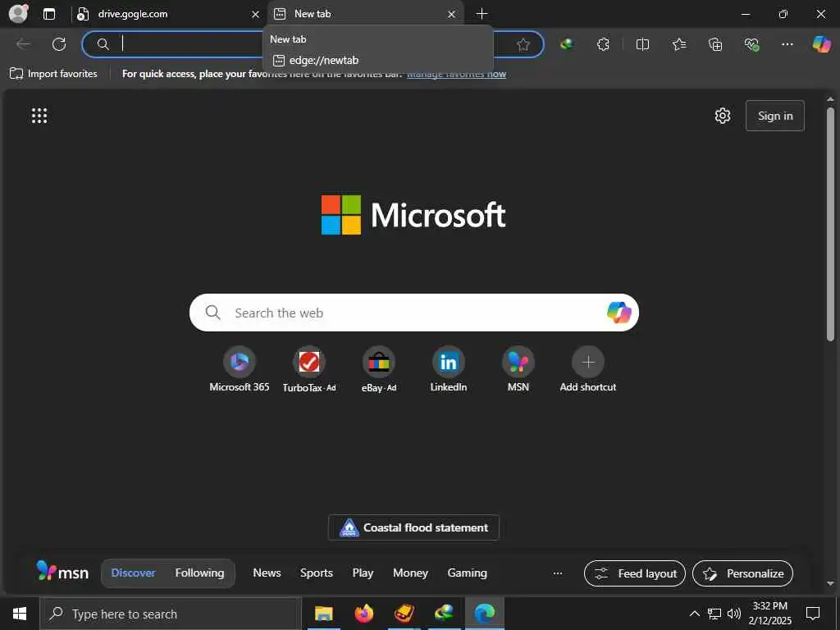Click the Personalize button
Image resolution: width=840 pixels, height=630 pixels.
click(742, 573)
